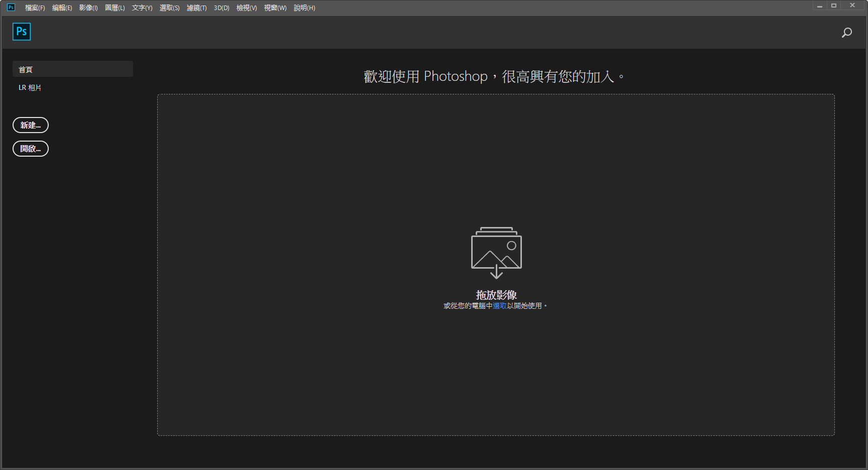This screenshot has width=868, height=470.
Task: Open the 圖層(L) menu
Action: (115, 8)
